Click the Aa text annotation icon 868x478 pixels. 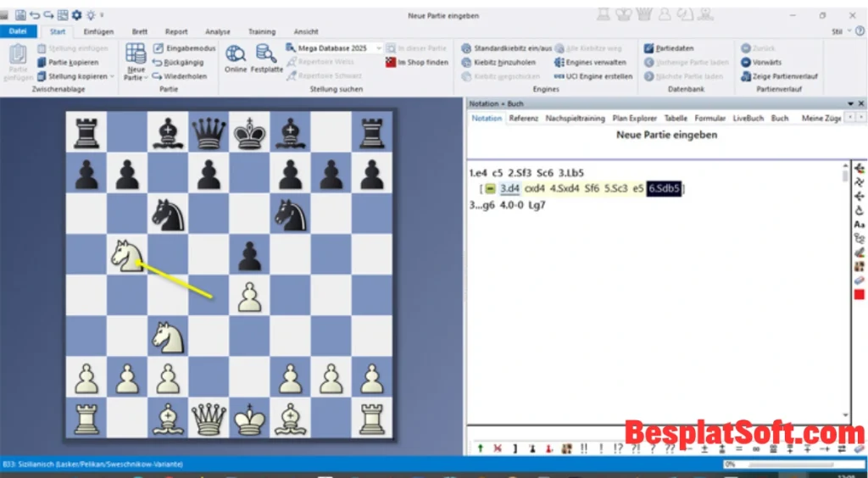coord(860,225)
